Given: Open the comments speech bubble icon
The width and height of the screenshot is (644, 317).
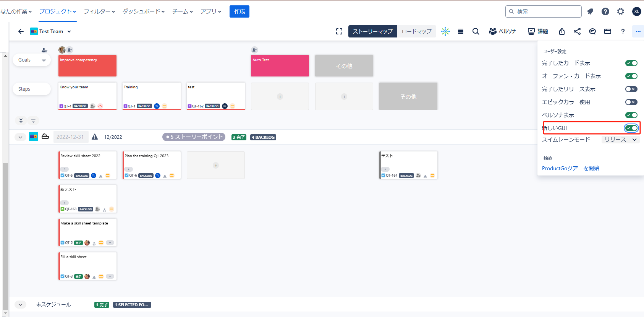Looking at the screenshot, I should pyautogui.click(x=592, y=31).
